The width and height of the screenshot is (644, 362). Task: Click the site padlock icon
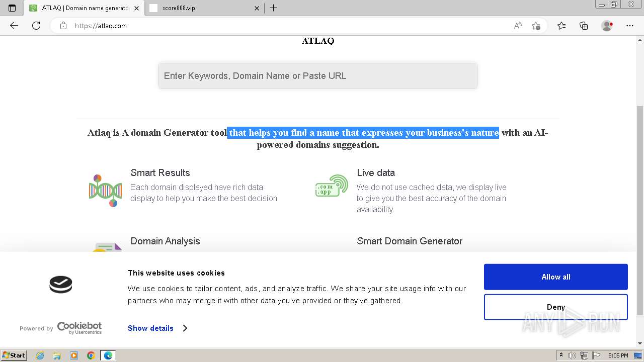coord(63,26)
